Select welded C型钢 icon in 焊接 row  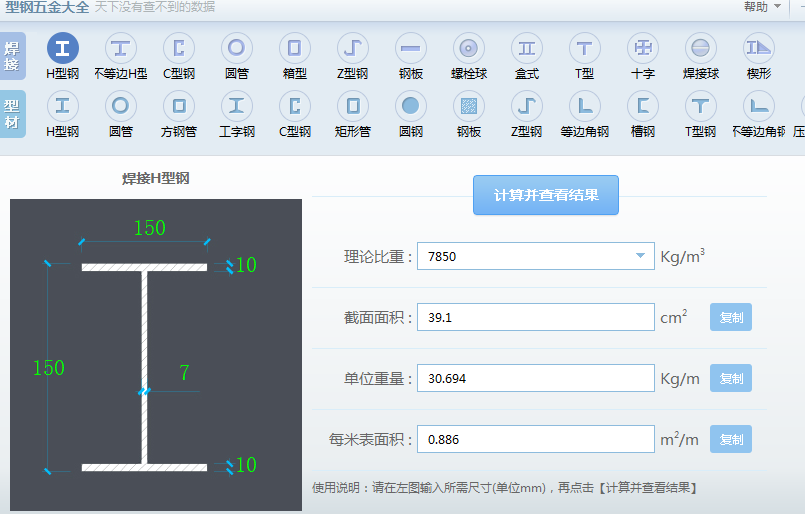click(179, 48)
